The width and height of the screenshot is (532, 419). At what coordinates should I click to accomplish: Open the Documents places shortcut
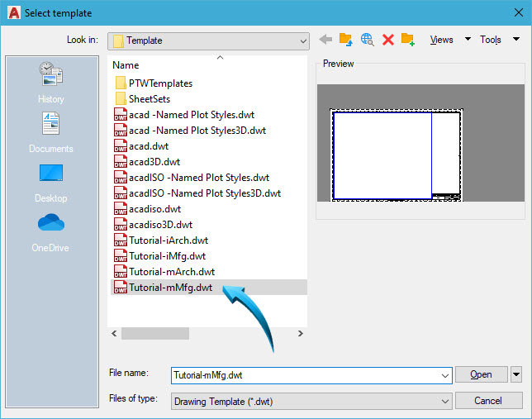click(x=51, y=133)
